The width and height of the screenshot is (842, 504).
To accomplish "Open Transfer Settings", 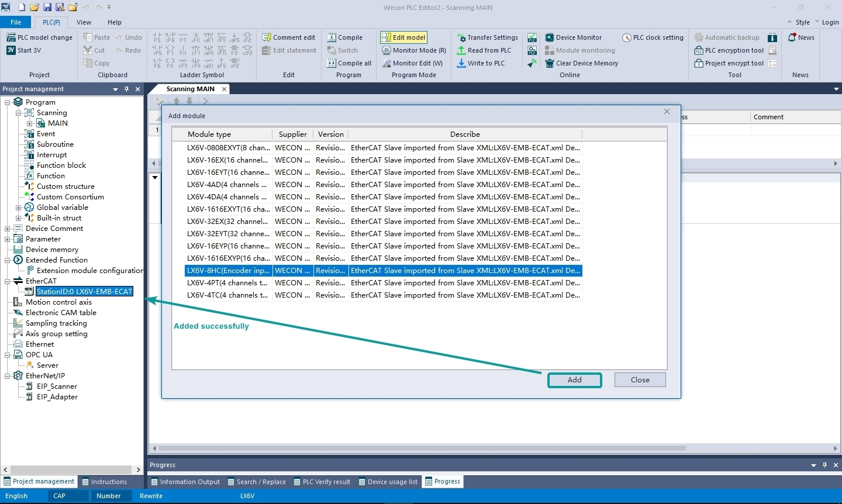I will 487,37.
